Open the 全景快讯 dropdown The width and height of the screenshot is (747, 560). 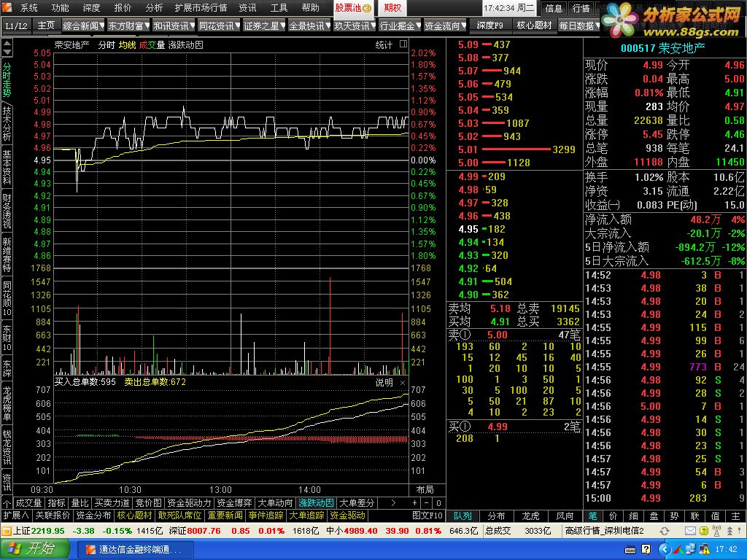click(309, 26)
